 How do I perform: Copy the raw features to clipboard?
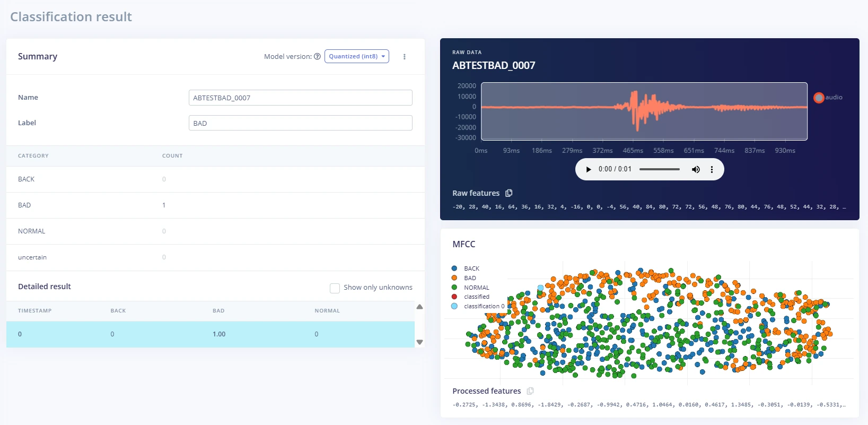509,193
